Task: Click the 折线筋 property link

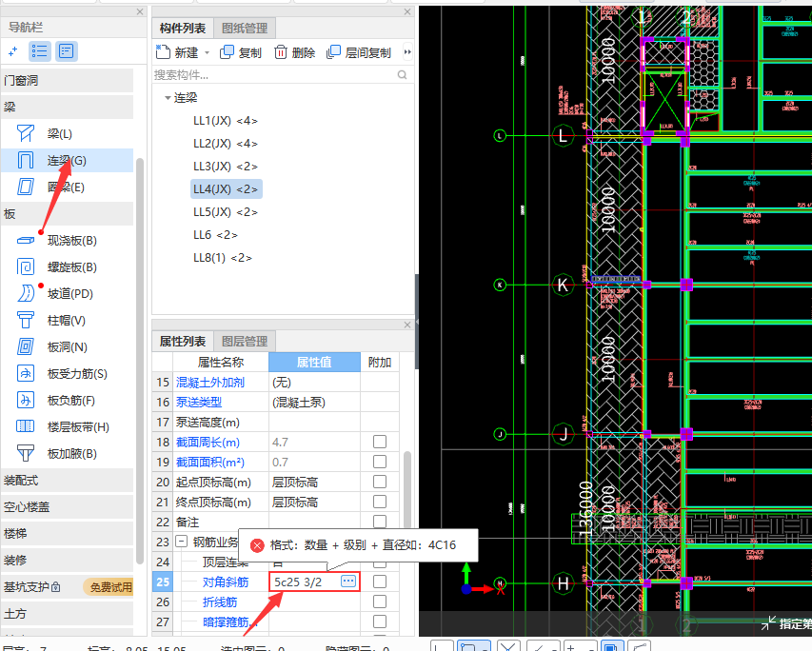Action: tap(220, 602)
